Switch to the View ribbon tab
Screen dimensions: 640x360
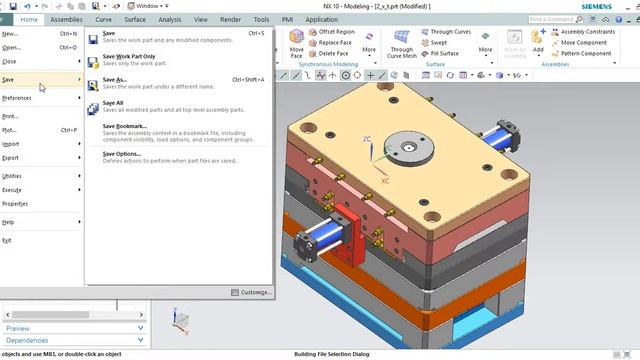point(200,20)
